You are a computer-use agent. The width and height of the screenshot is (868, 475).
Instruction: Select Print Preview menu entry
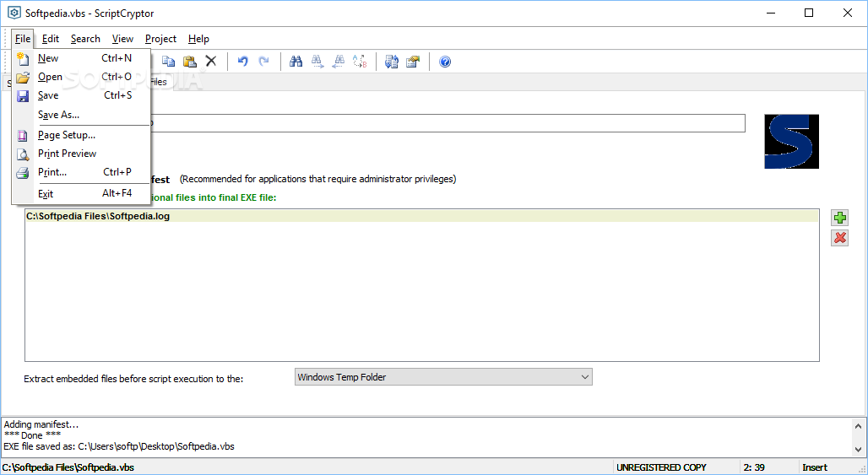coord(81,154)
